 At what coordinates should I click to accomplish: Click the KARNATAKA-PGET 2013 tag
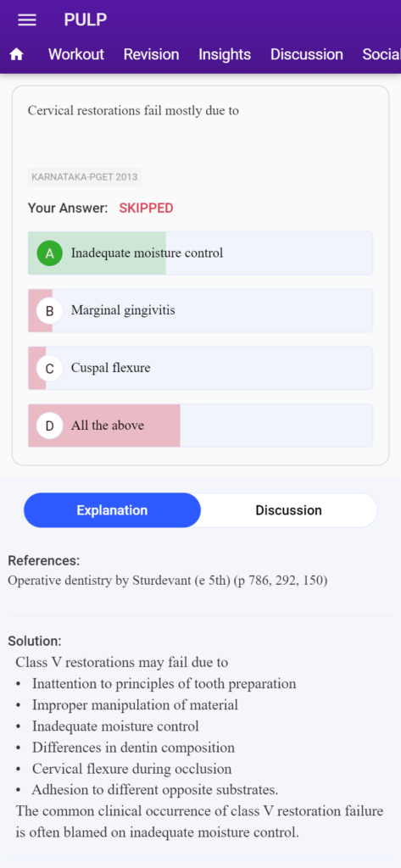tap(85, 177)
